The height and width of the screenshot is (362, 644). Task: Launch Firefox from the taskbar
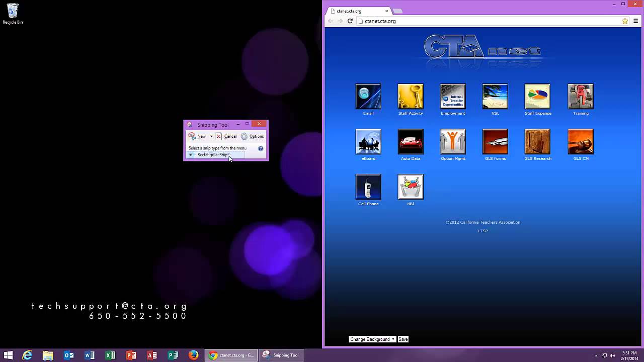click(193, 355)
